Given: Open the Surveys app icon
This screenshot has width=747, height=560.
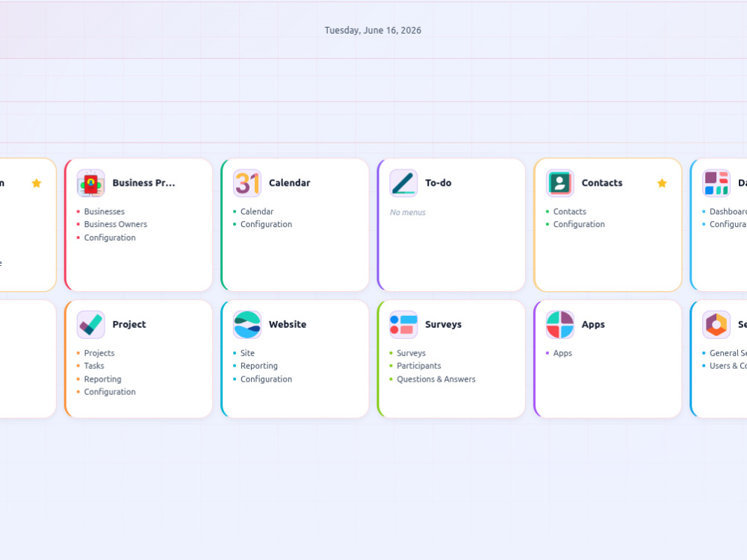Looking at the screenshot, I should (403, 324).
